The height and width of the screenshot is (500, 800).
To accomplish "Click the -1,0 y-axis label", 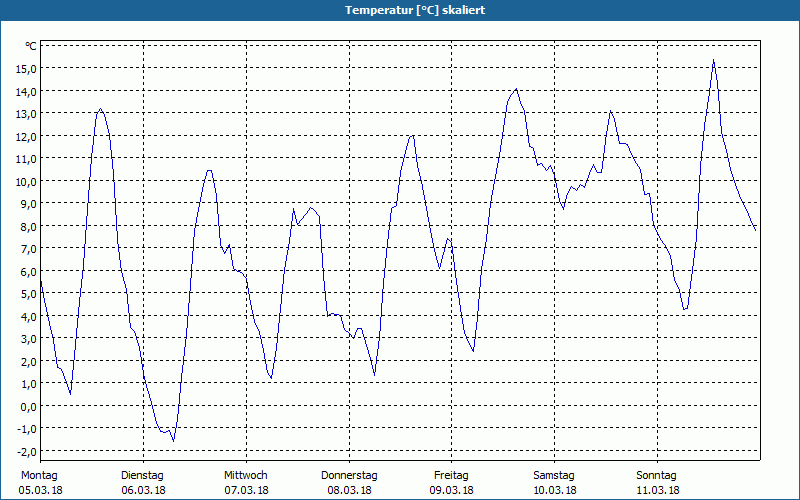I will coord(27,429).
